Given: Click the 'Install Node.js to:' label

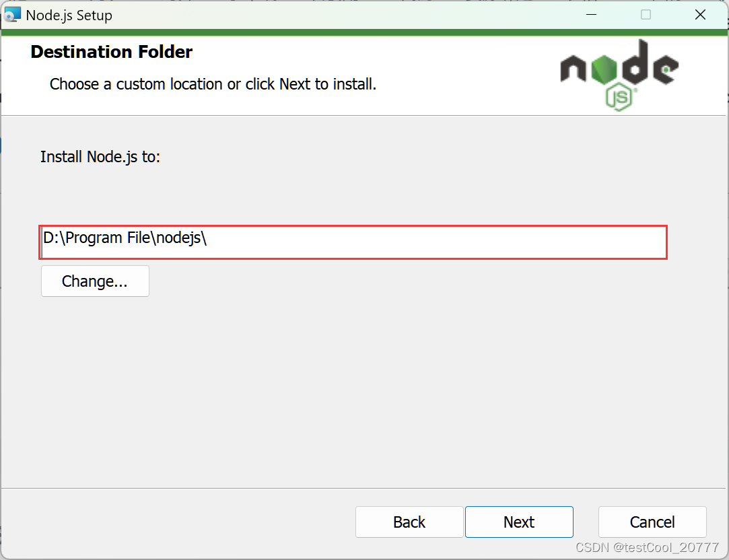Looking at the screenshot, I should click(x=100, y=157).
